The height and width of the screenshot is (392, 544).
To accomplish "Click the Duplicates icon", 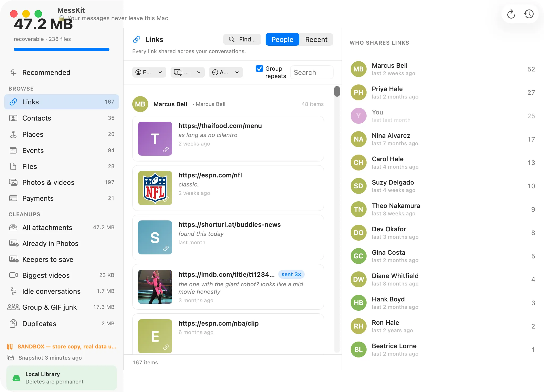I will tap(13, 324).
